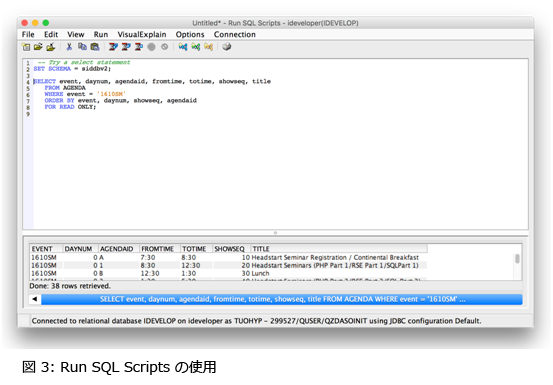Open the VisualExplain menu
553x385 pixels.
point(142,34)
